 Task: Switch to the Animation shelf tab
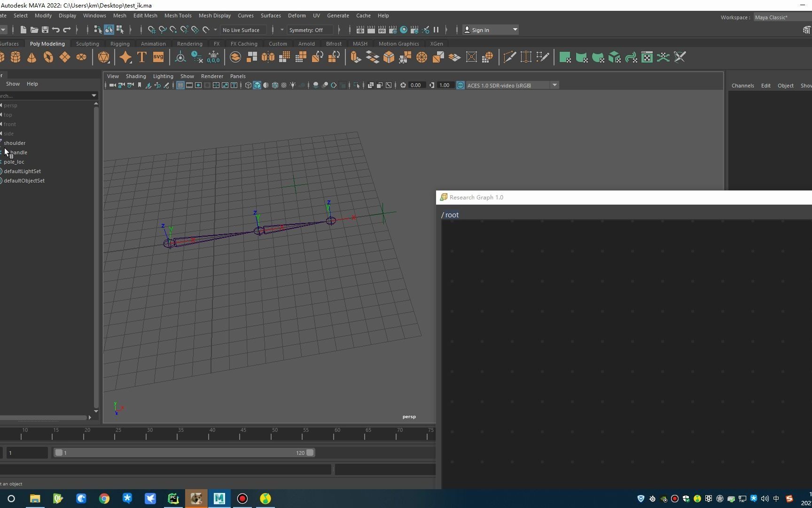(x=153, y=44)
